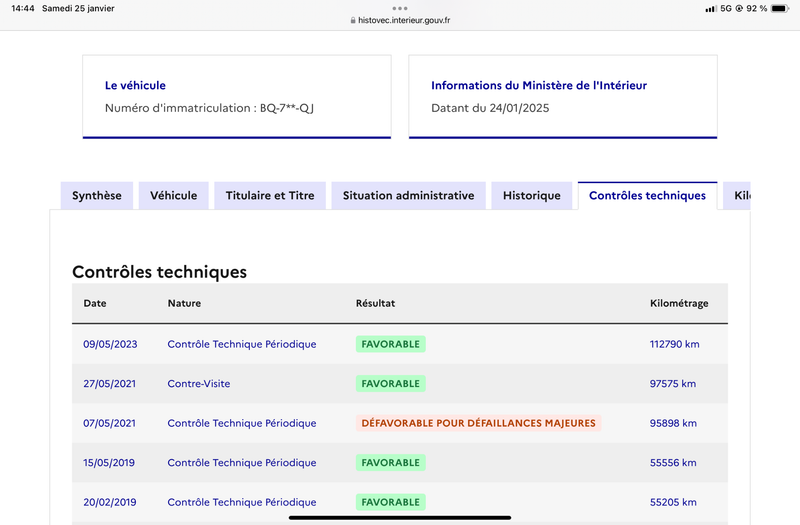Click the date 15/05/2019
This screenshot has height=525, width=800.
109,463
